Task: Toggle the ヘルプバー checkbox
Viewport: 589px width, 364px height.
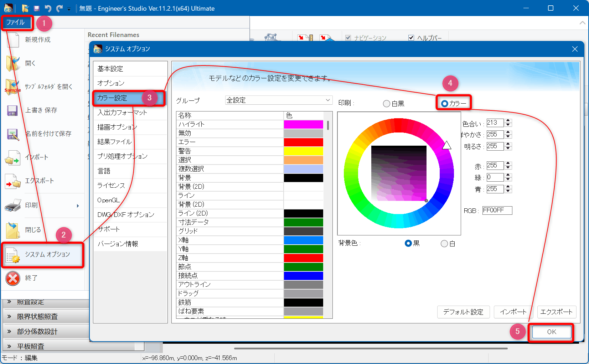Action: point(411,38)
